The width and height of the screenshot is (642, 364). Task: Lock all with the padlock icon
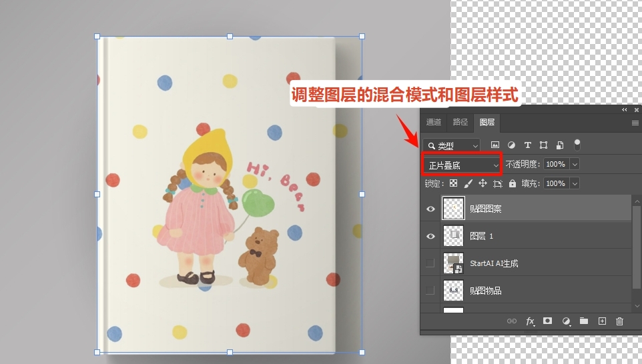pos(513,183)
